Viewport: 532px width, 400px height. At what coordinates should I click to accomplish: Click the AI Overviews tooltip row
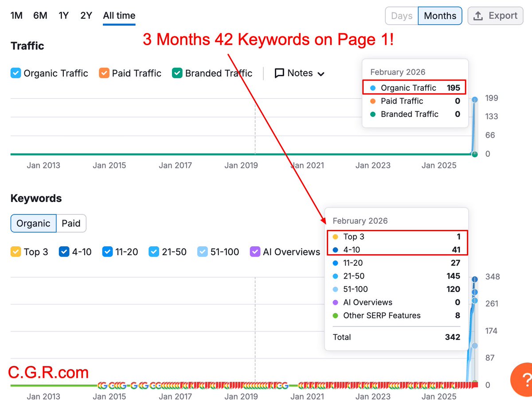click(x=396, y=303)
